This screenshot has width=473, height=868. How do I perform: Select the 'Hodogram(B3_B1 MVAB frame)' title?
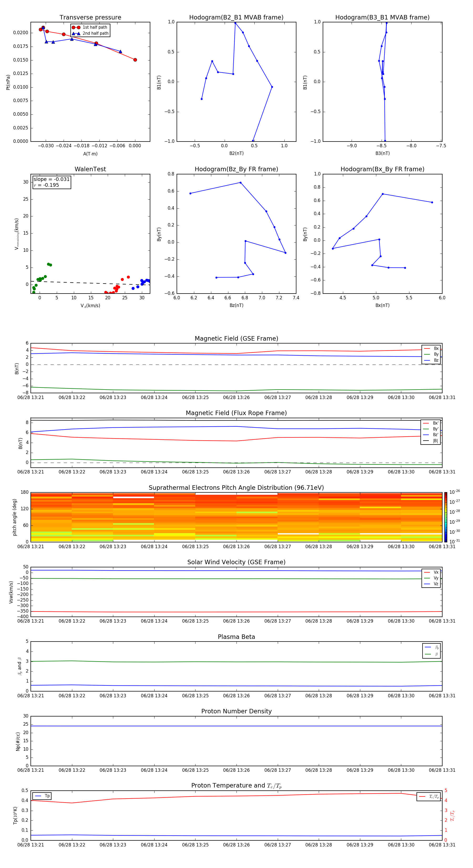click(382, 18)
